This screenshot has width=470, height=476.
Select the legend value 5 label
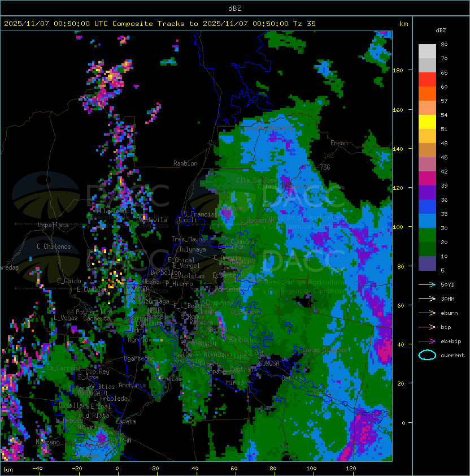(x=442, y=270)
